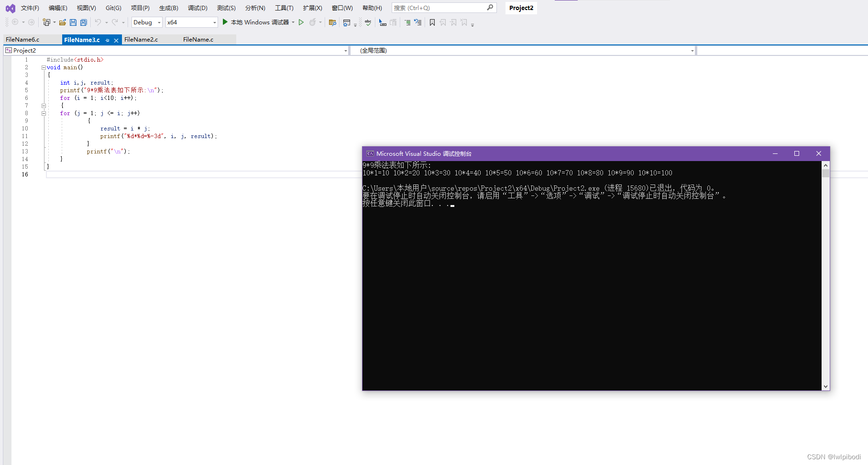
Task: Click the redo arrow icon
Action: tap(115, 22)
